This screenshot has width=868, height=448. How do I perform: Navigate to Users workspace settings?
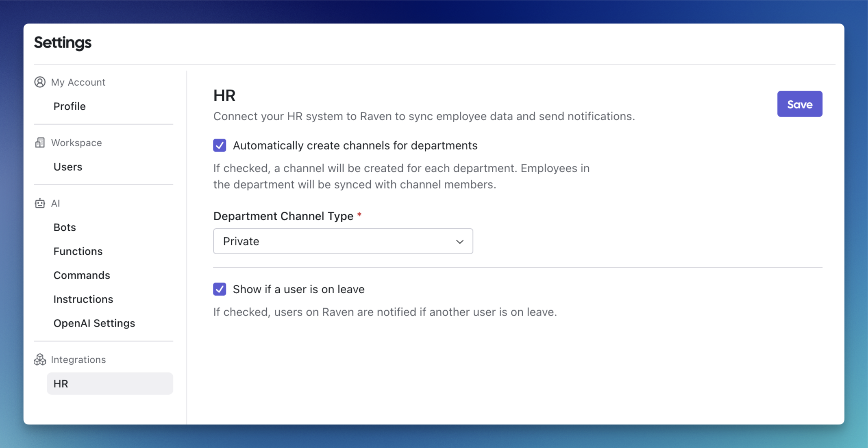[67, 166]
